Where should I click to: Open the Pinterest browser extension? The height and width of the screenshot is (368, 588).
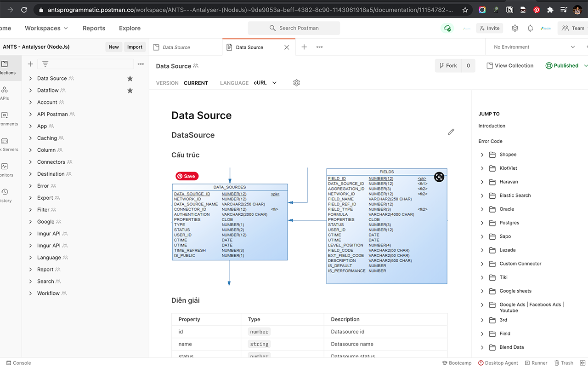536,10
